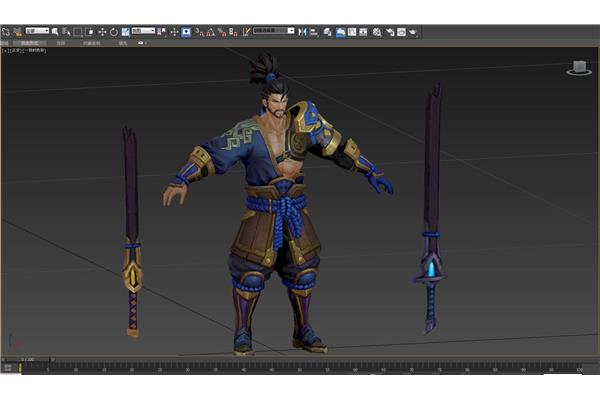Toggle Percent Snap

(x=222, y=32)
